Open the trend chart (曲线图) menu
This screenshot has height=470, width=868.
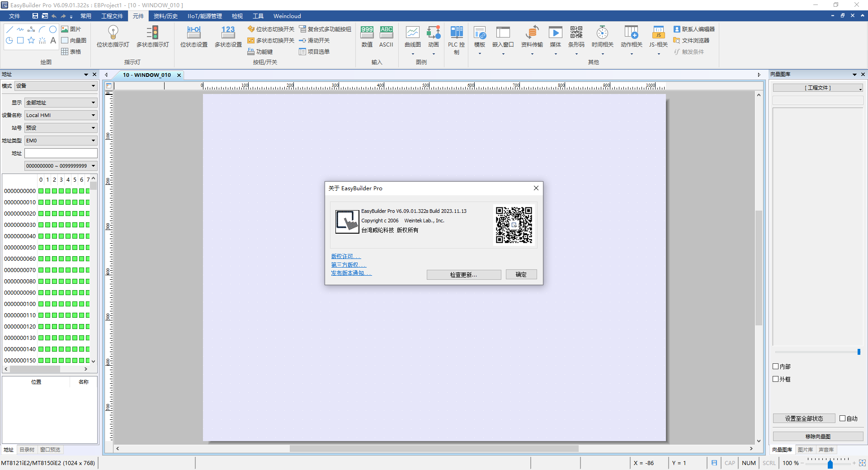click(x=413, y=40)
